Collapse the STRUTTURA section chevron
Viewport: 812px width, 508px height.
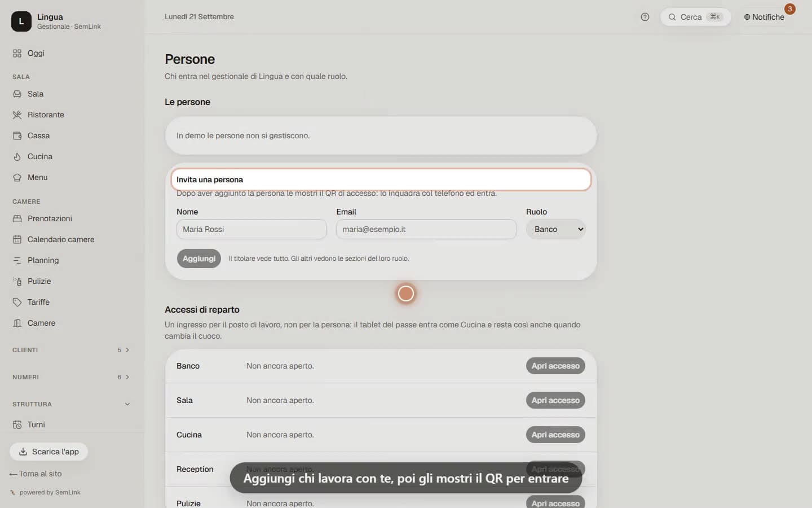[x=127, y=404]
